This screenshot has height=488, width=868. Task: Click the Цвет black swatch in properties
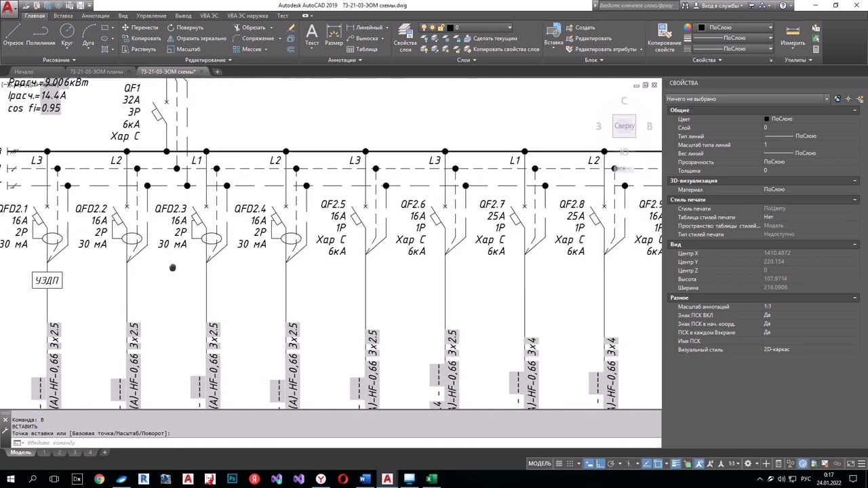click(x=766, y=119)
